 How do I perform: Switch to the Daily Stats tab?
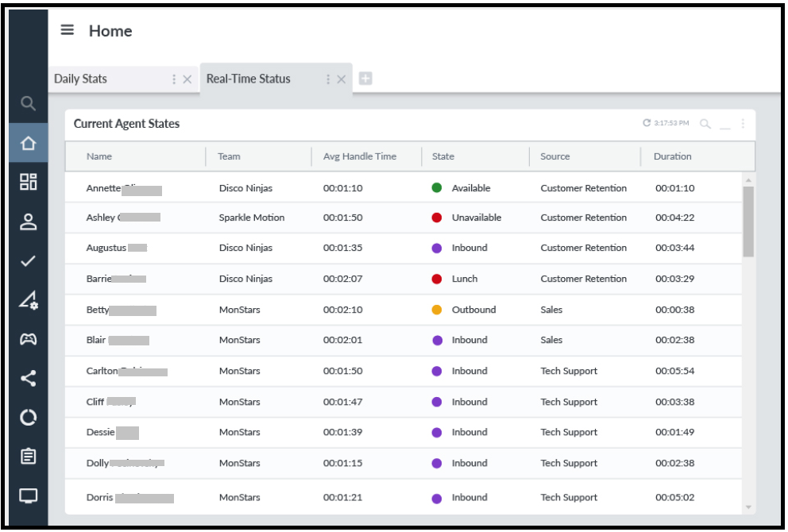(x=80, y=79)
